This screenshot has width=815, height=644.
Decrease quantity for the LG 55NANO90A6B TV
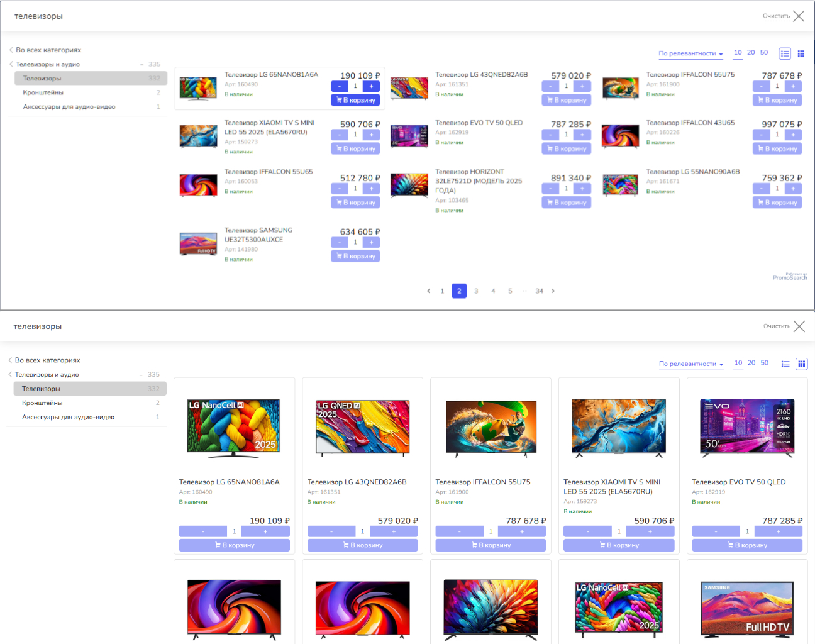click(x=761, y=189)
